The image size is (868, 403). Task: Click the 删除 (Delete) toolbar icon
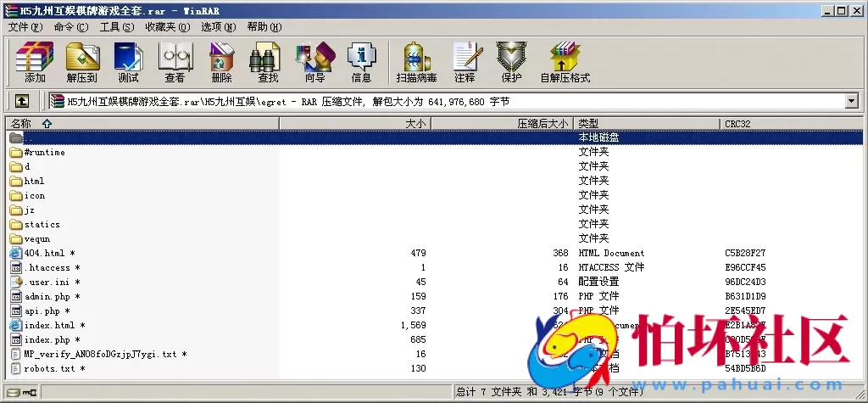click(221, 62)
